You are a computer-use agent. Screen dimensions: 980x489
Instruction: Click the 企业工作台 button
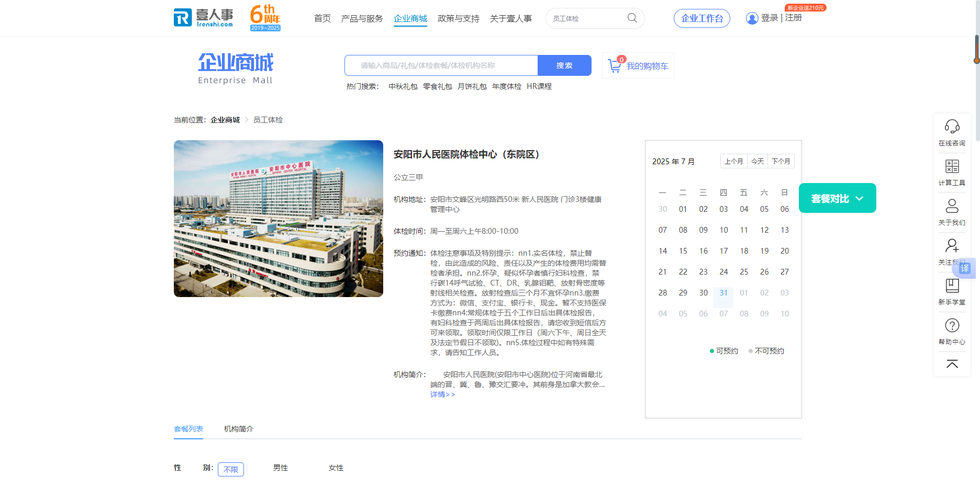pyautogui.click(x=702, y=18)
